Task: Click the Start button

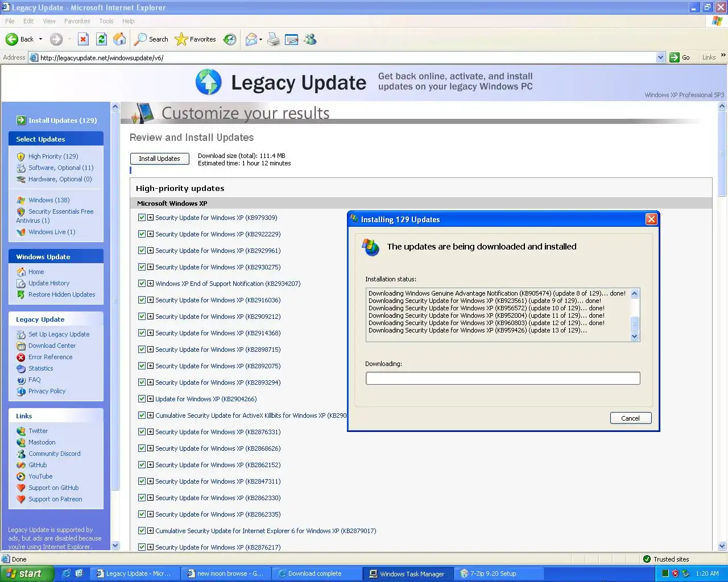Action: pos(27,573)
